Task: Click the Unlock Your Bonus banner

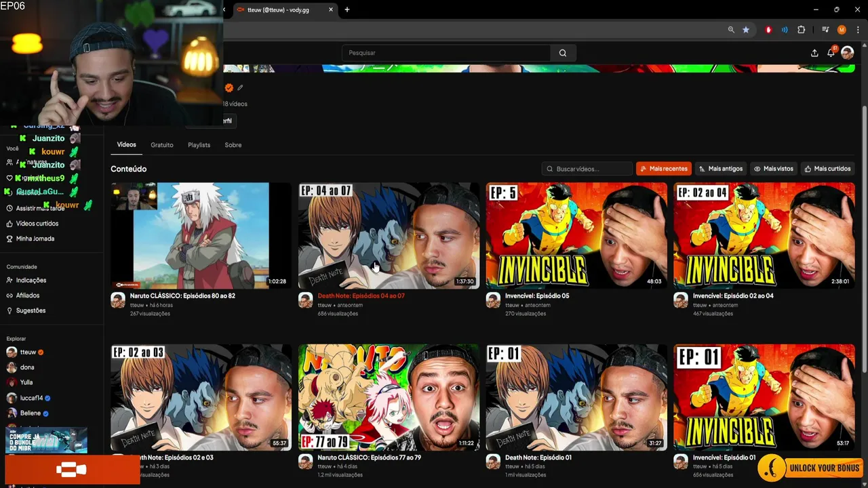Action: [810, 468]
